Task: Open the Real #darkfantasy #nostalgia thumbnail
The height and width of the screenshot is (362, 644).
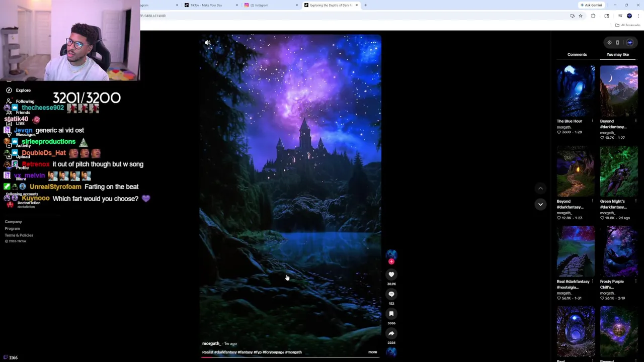Action: coord(576,251)
